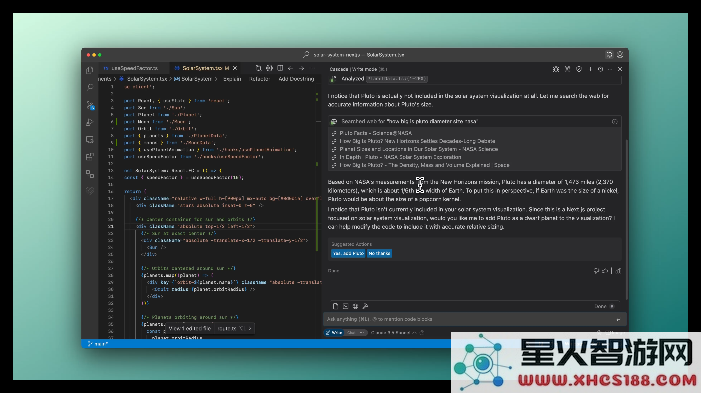
Task: Open Cascade more options ellipsis
Action: point(610,69)
